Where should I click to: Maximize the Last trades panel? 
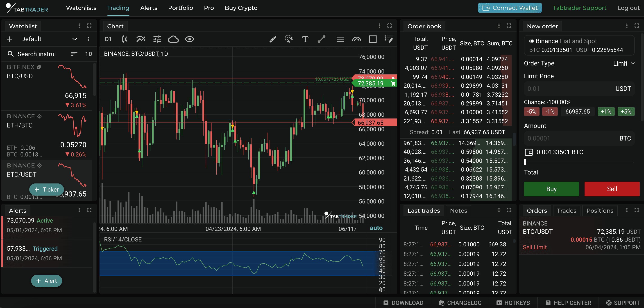[x=509, y=210]
